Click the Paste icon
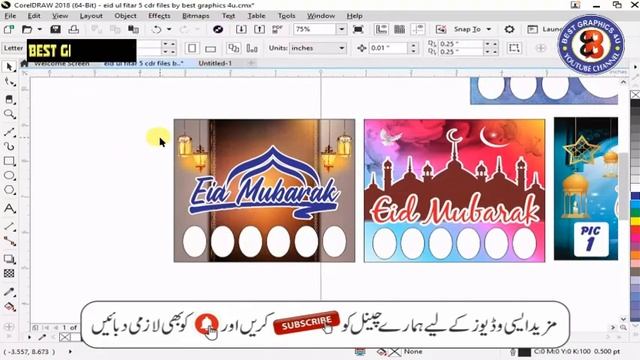Image resolution: width=640 pixels, height=360 pixels. [133, 29]
